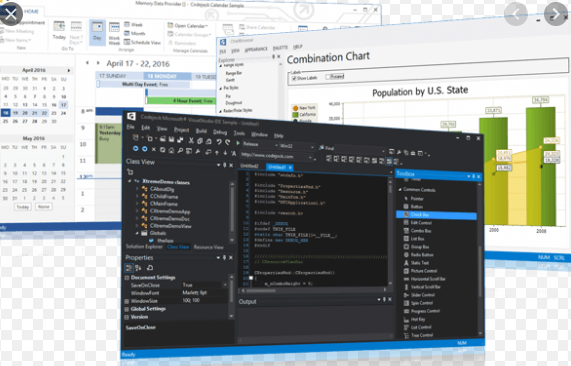Toggle the Show Labels checkbox

(x=294, y=78)
